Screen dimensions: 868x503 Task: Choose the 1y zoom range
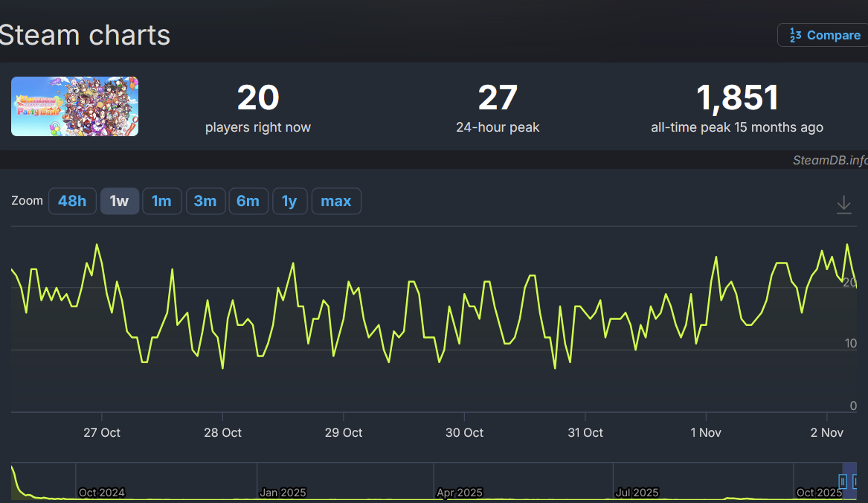[289, 201]
